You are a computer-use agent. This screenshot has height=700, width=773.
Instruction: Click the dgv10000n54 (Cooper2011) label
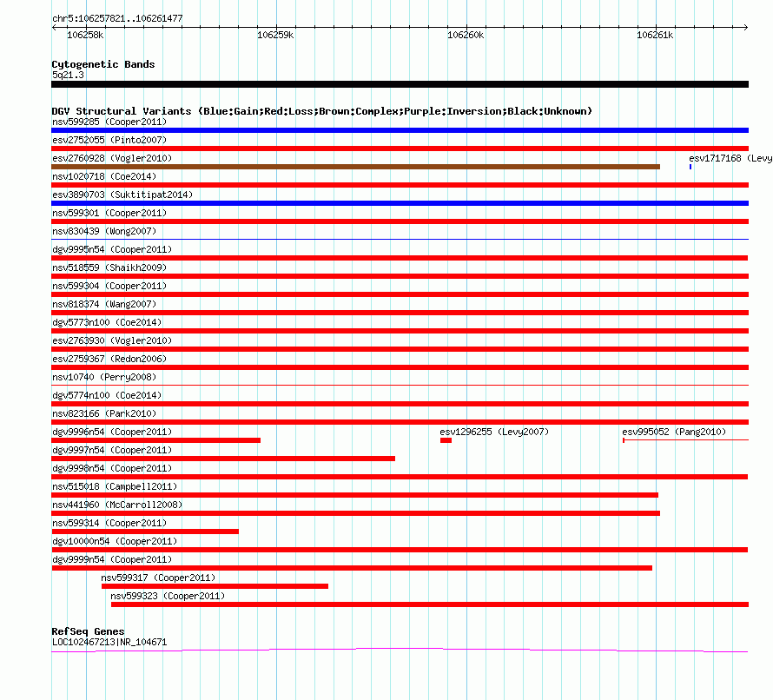pyautogui.click(x=115, y=541)
